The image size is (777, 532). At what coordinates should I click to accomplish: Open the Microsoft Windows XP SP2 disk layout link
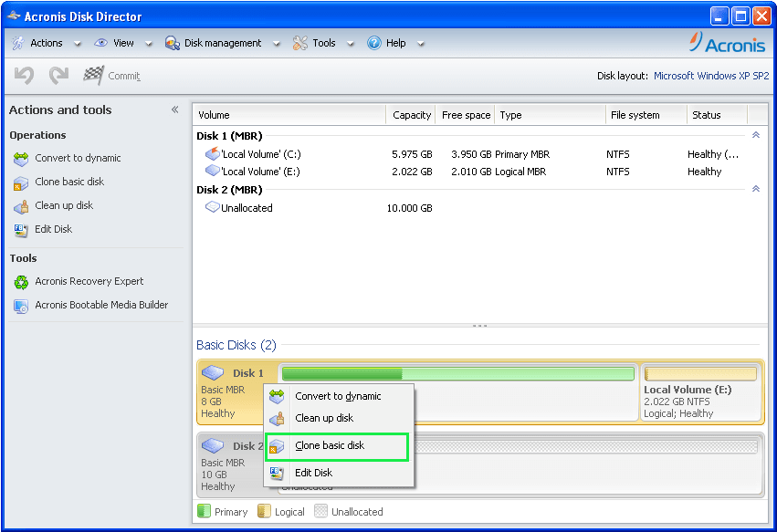click(711, 76)
